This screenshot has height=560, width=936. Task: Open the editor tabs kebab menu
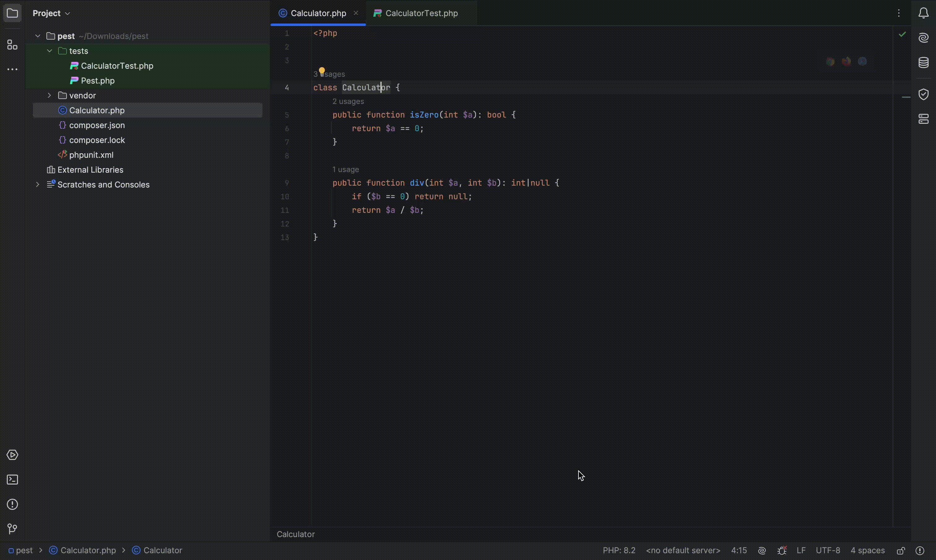[899, 14]
